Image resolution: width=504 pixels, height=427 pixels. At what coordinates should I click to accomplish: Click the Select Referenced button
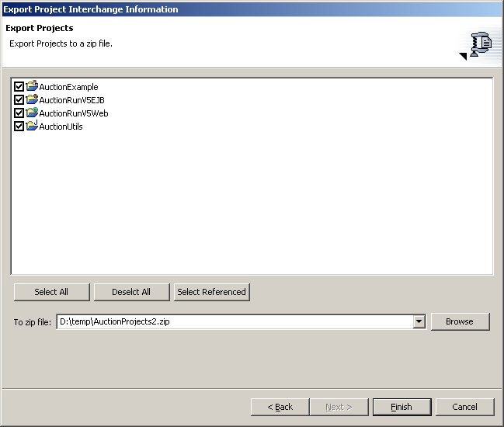click(x=211, y=292)
